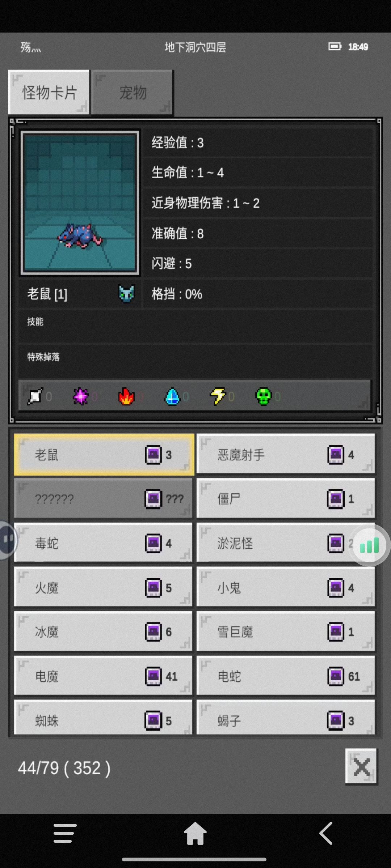This screenshot has height=868, width=391.
Task: Tap the Android home navigation button
Action: tap(195, 833)
